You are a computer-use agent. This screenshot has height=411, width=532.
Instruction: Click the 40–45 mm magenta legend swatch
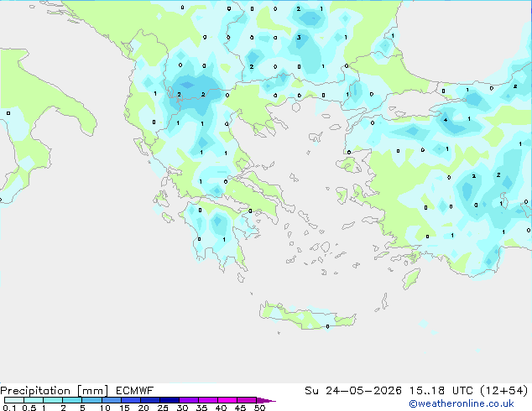pos(227,400)
